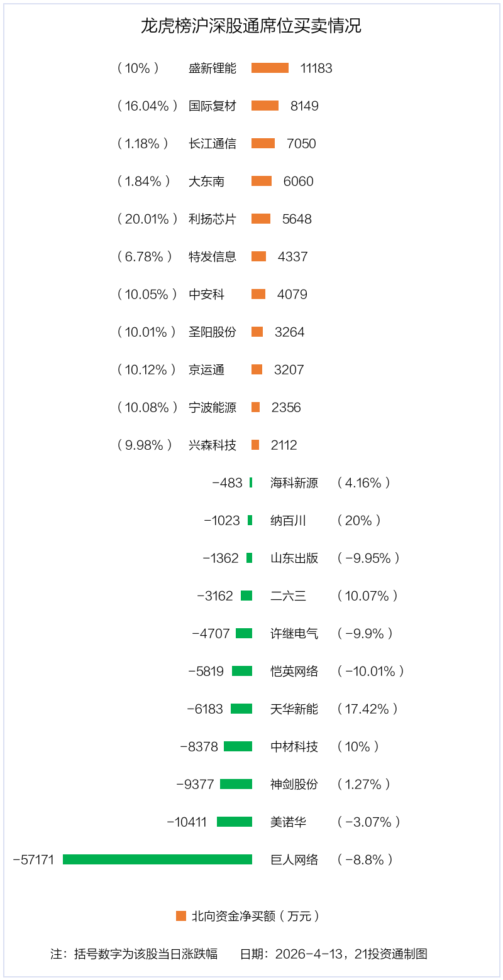Click the green bar for 恺英网络

coord(242,671)
